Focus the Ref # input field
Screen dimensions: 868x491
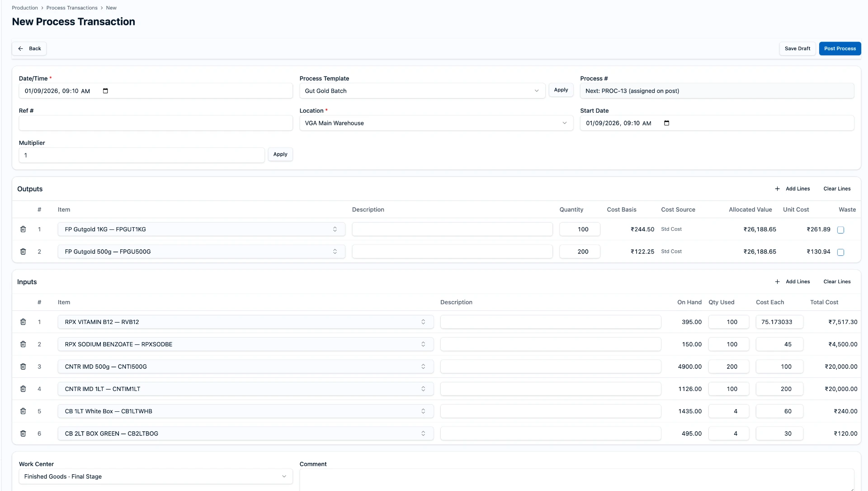pyautogui.click(x=156, y=123)
